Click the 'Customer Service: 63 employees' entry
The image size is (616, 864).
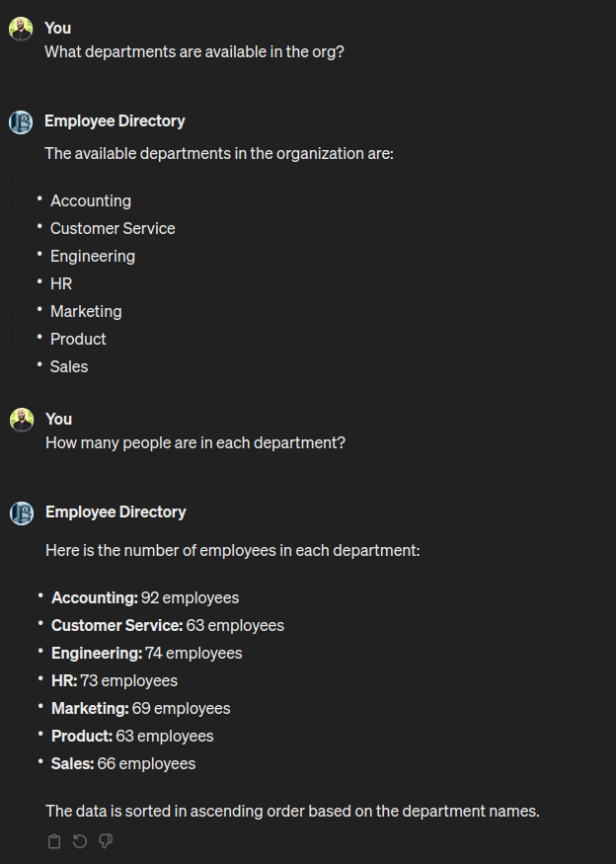click(x=168, y=625)
